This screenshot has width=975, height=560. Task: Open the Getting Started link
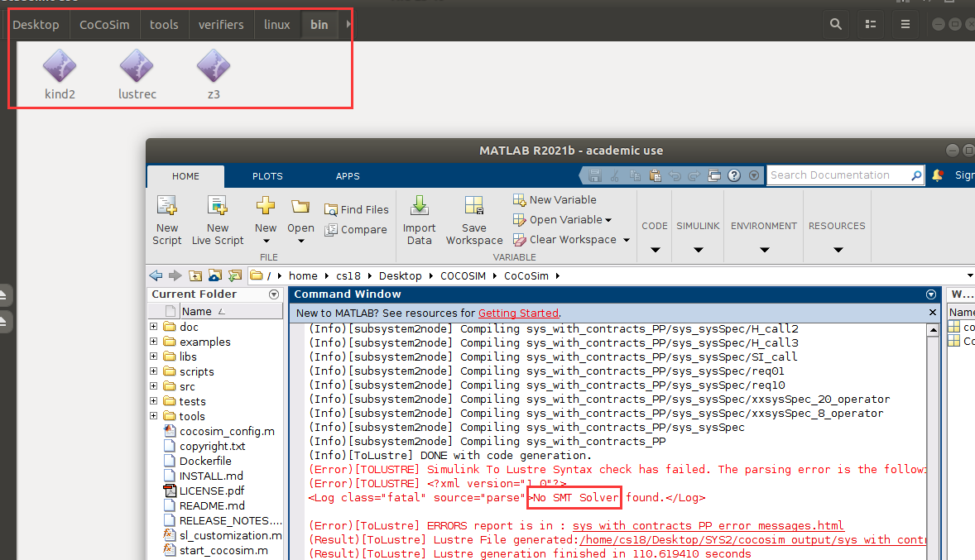point(518,313)
